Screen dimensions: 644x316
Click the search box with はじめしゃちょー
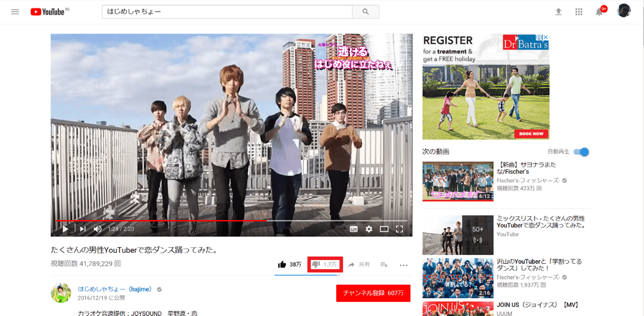[x=227, y=12]
